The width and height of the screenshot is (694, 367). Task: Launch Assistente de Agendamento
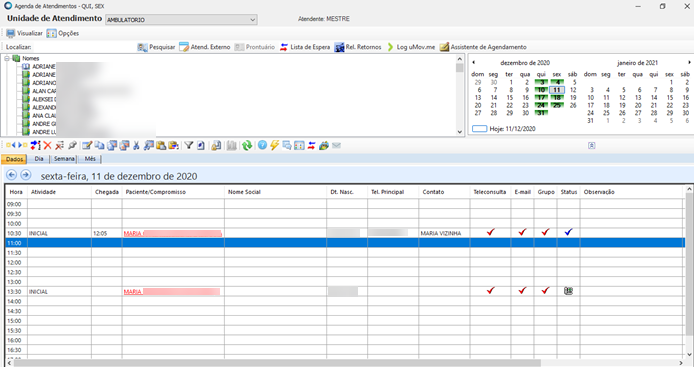(483, 47)
